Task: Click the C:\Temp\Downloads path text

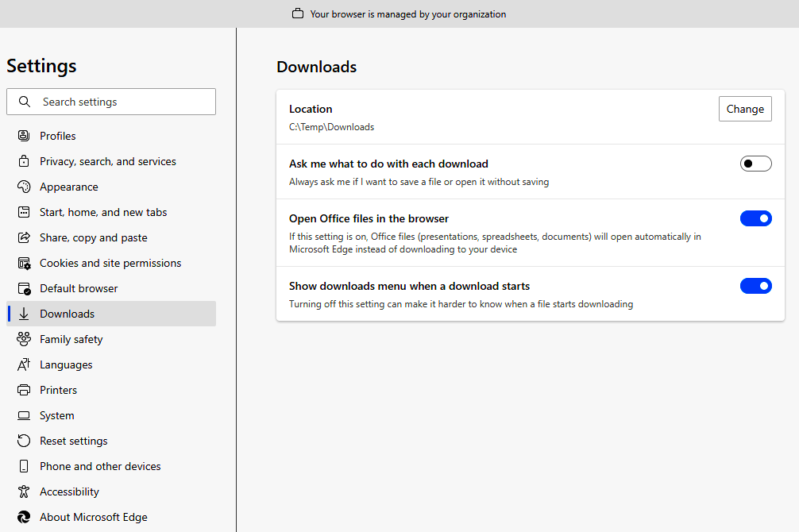Action: tap(331, 127)
